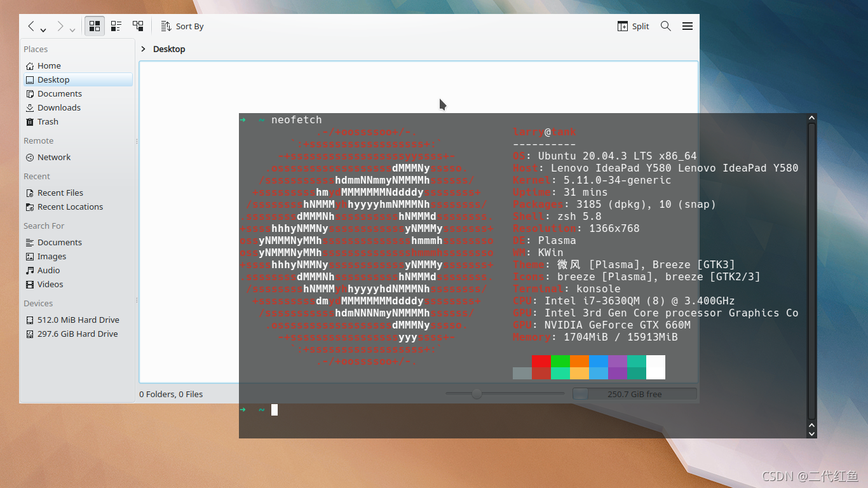This screenshot has height=488, width=868.
Task: Click '0 Folders, 0 Files' status text
Action: coord(171,394)
